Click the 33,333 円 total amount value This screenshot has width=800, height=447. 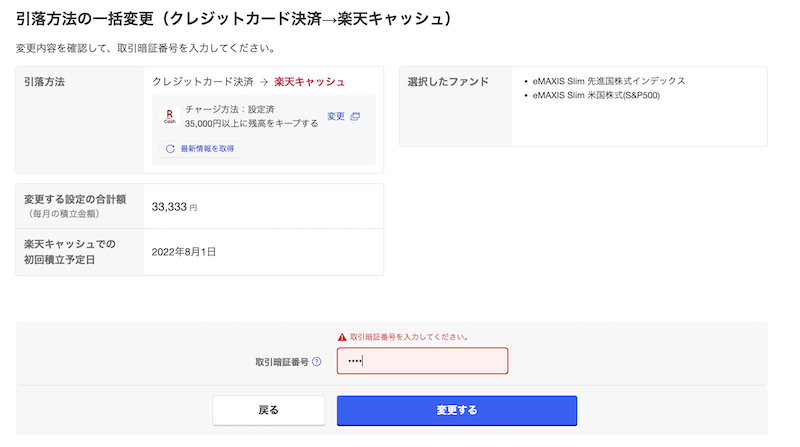174,207
